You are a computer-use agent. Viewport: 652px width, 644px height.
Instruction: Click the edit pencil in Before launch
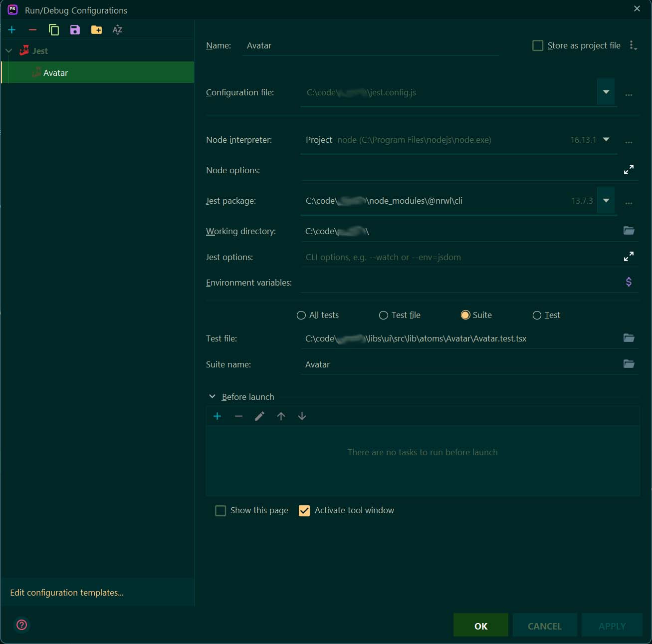pos(259,416)
